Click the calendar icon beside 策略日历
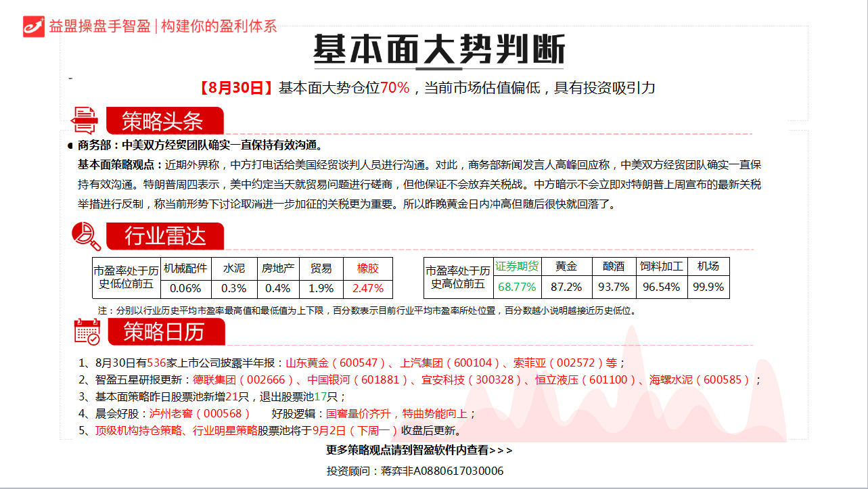Viewport: 868px width, 489px height. [87, 331]
